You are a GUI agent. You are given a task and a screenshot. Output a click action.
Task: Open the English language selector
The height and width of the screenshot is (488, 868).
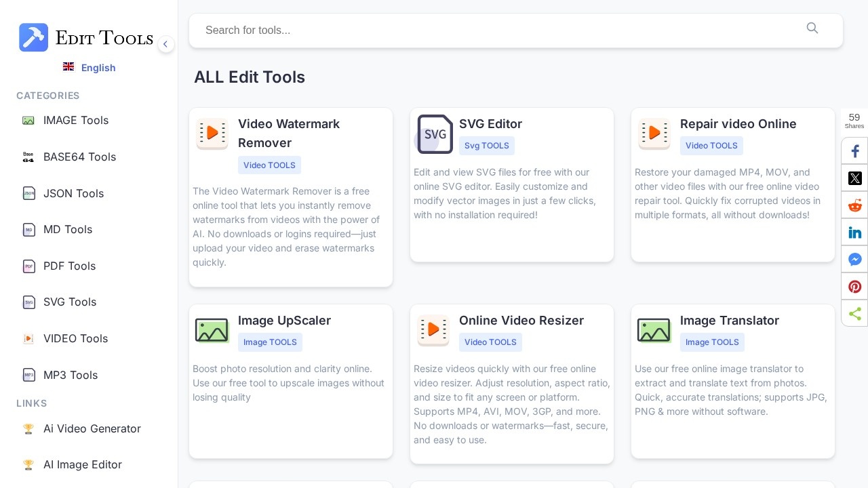[90, 68]
